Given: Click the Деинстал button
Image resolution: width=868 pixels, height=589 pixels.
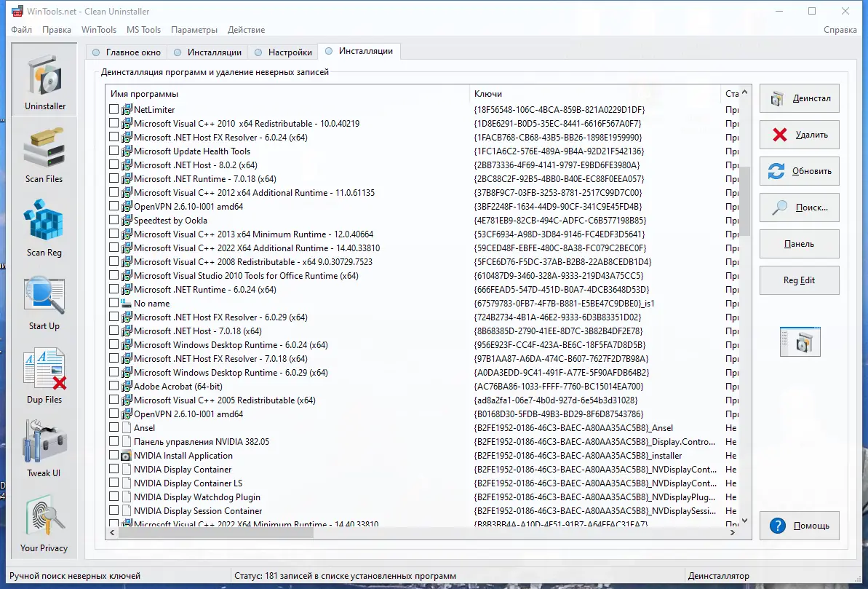Looking at the screenshot, I should [x=800, y=98].
